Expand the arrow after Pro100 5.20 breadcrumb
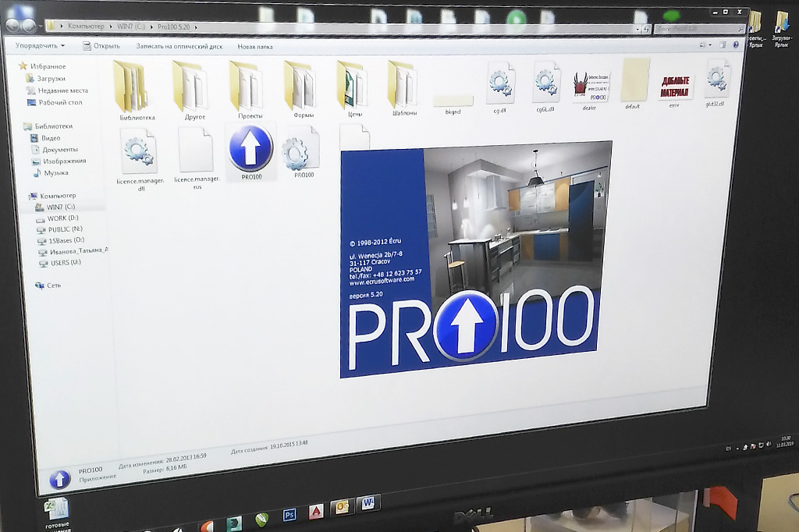 (196, 27)
